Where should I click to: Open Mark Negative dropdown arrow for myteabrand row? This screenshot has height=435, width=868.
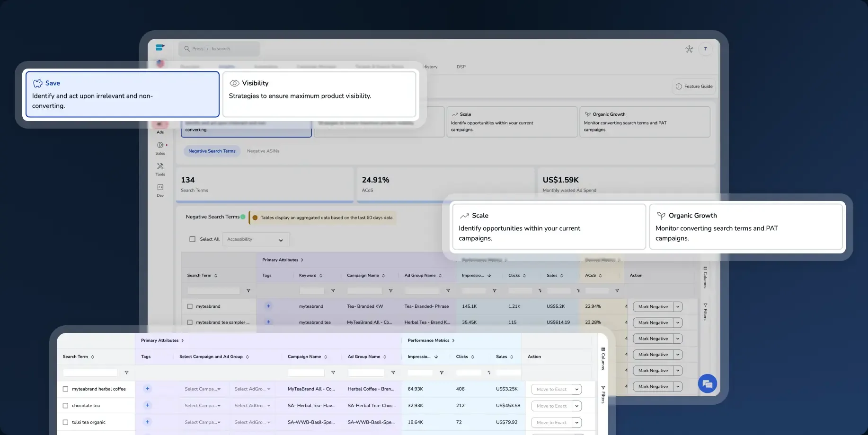pyautogui.click(x=678, y=307)
